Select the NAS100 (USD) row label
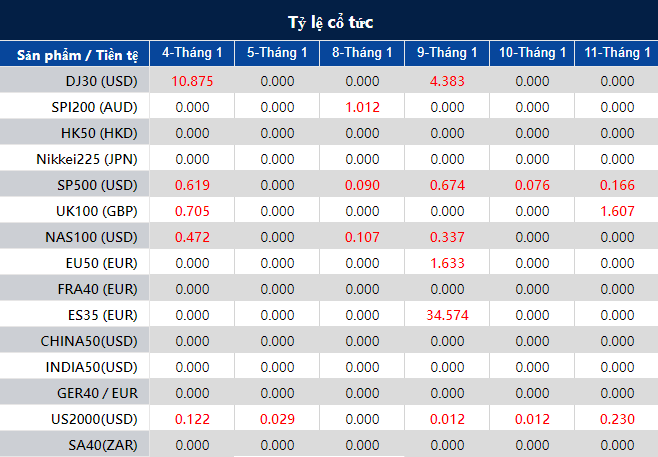The width and height of the screenshot is (658, 457). pos(91,237)
